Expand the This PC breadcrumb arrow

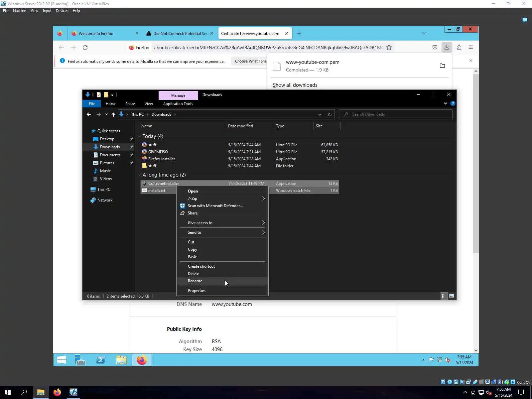[148, 114]
